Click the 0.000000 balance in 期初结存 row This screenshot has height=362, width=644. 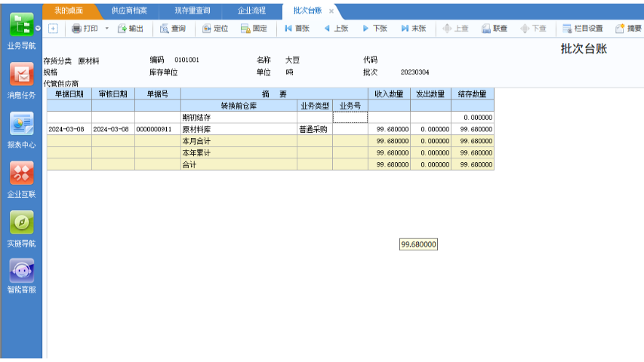pos(473,118)
